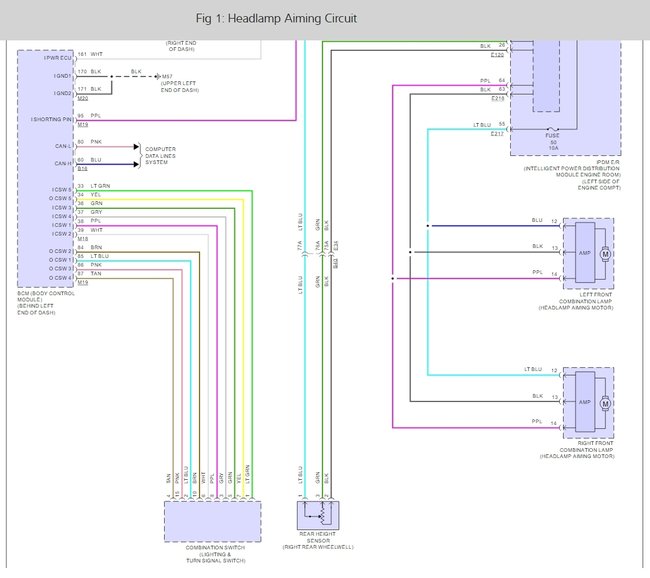Click connector label 'B40'

tap(336, 263)
